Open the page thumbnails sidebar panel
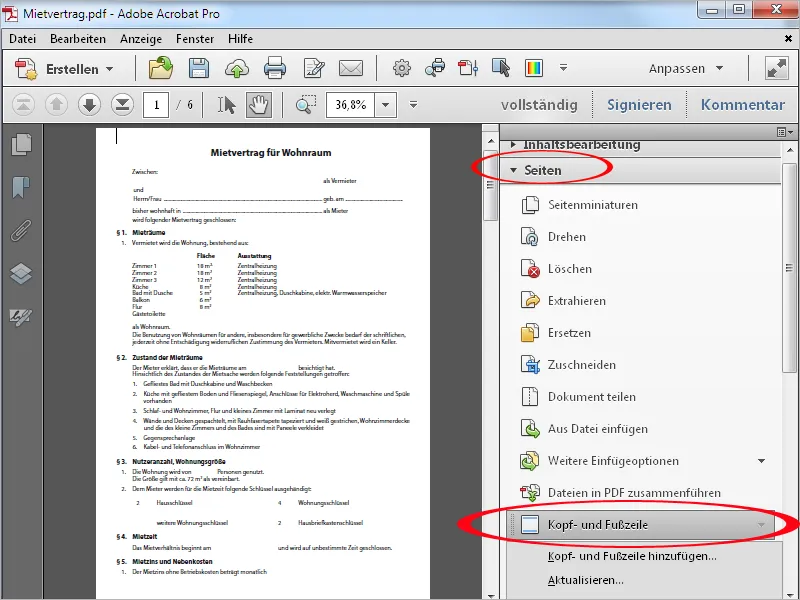This screenshot has width=800, height=600. [21, 145]
